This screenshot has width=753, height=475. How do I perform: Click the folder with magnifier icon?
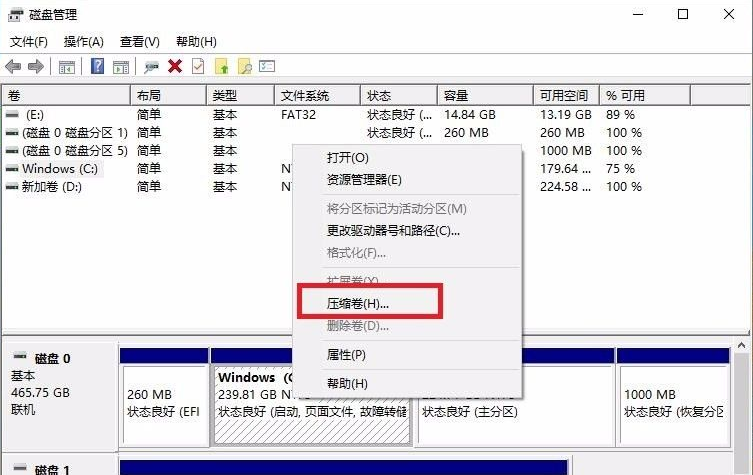tap(244, 67)
